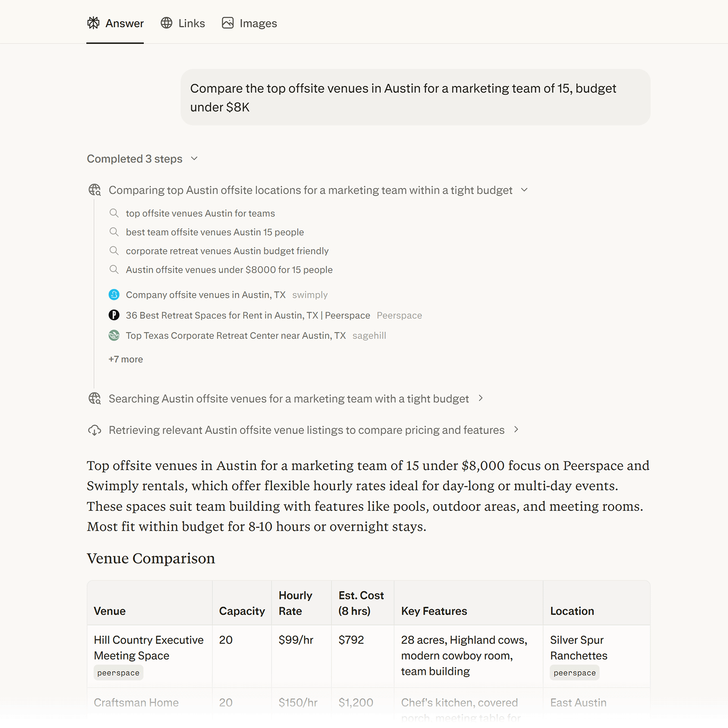Switch to the Links tab
728x728 pixels.
[191, 23]
